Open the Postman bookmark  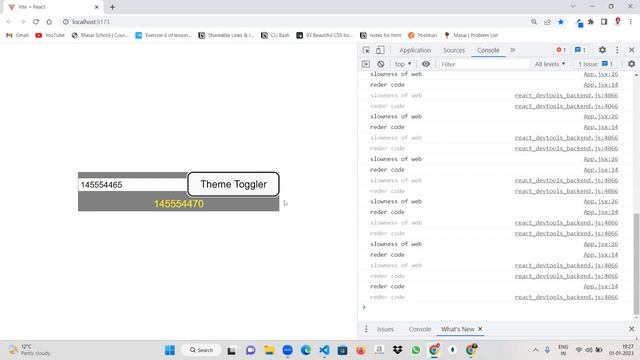click(x=422, y=36)
